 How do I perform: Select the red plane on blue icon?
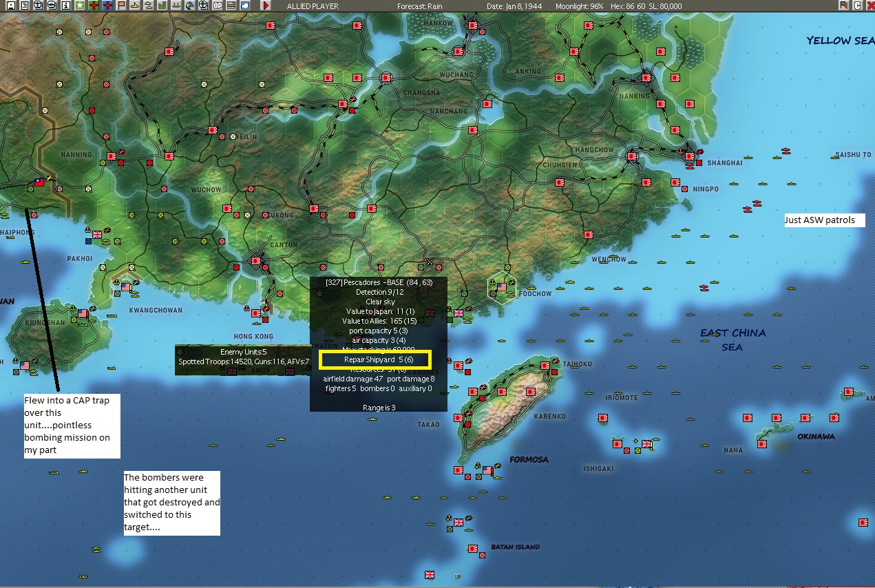pos(107,6)
